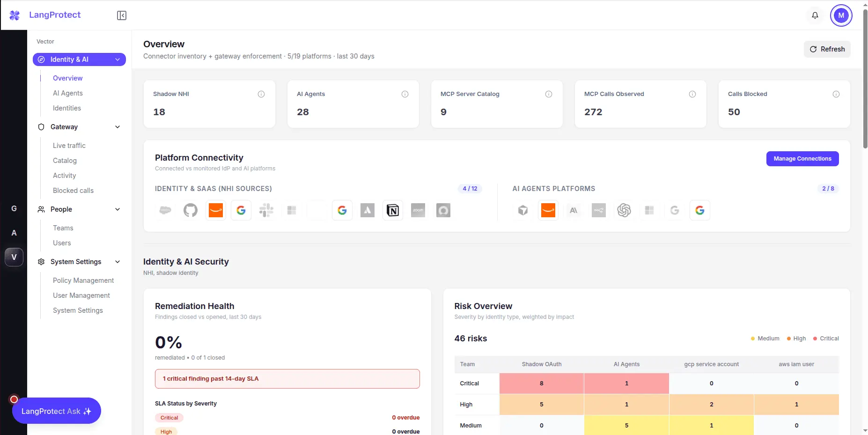Select the Zoom connector icon
This screenshot has width=868, height=435.
point(418,210)
